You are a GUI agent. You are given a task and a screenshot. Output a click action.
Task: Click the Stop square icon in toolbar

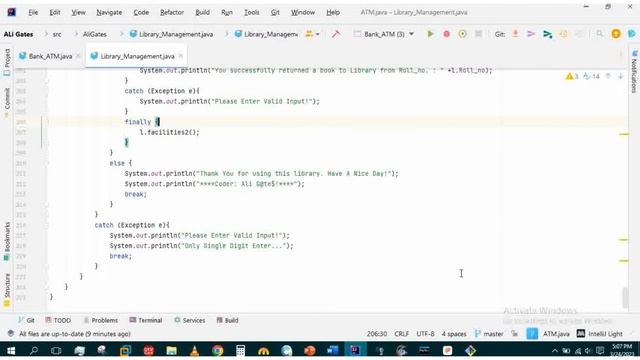coord(478,34)
